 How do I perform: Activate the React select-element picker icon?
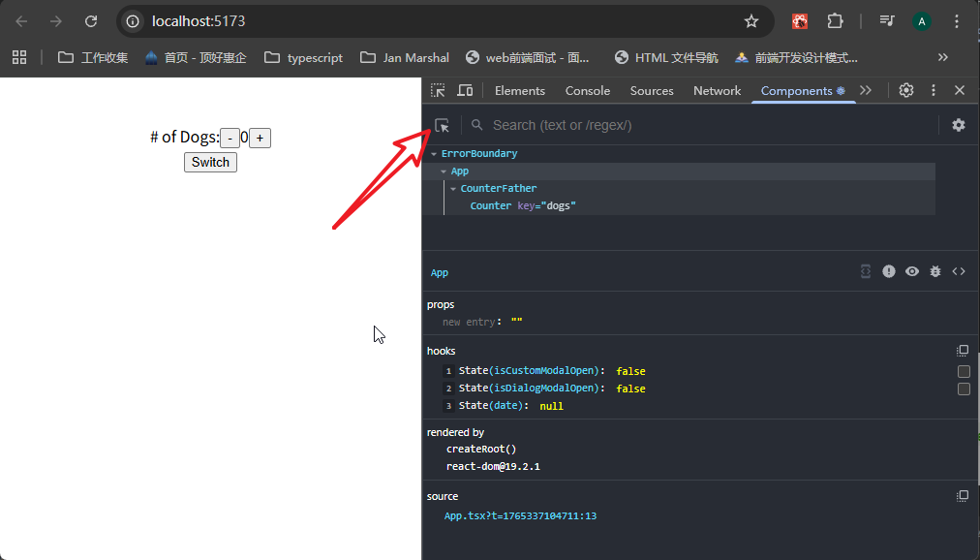[x=443, y=125]
